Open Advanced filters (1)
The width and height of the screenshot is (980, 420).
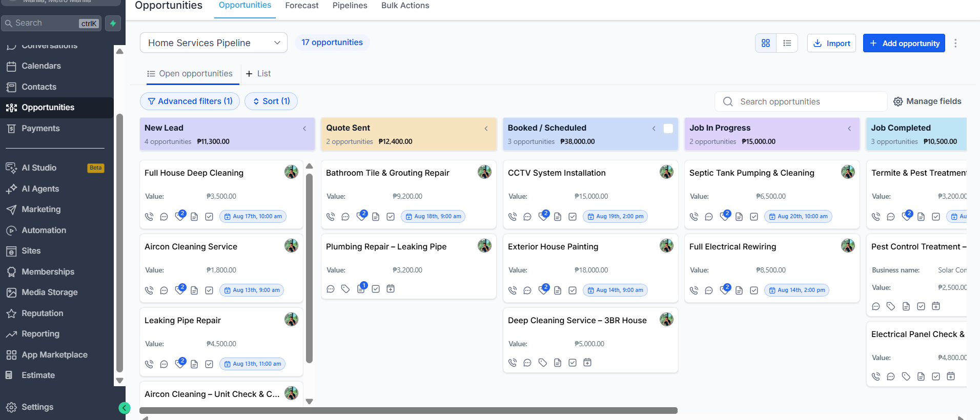(x=190, y=101)
